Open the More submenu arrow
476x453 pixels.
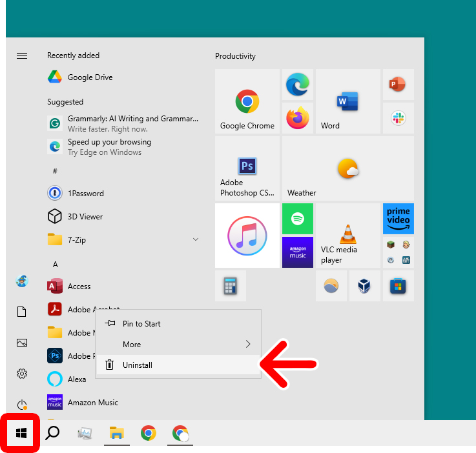pyautogui.click(x=248, y=344)
